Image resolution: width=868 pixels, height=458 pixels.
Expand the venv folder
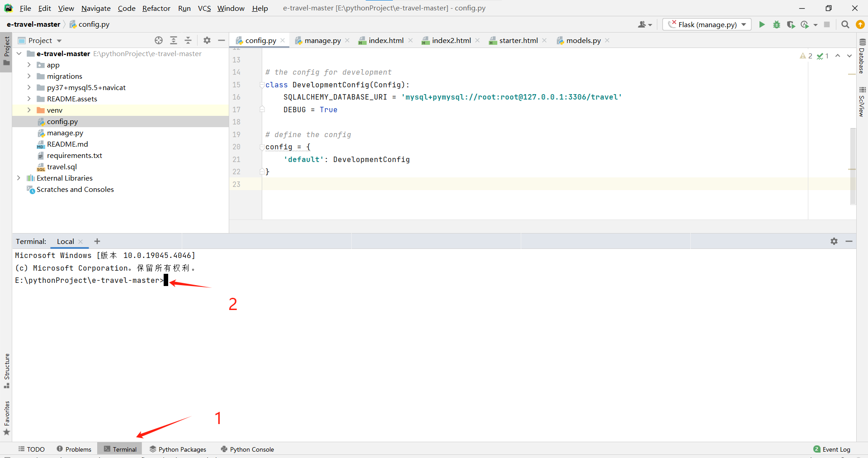click(29, 110)
